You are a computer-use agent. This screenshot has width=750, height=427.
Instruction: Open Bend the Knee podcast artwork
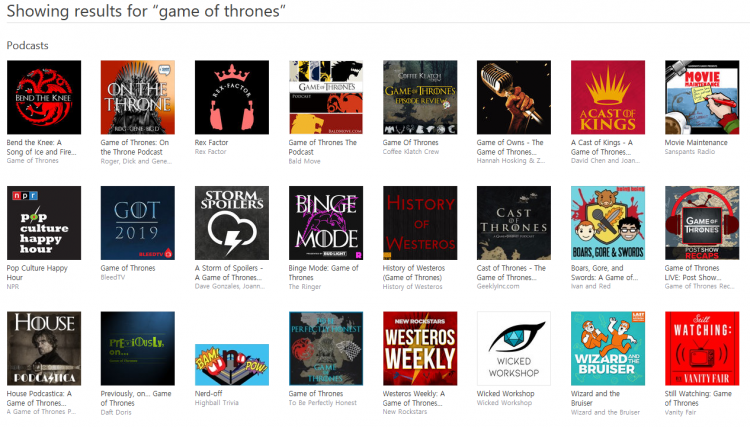click(x=44, y=97)
